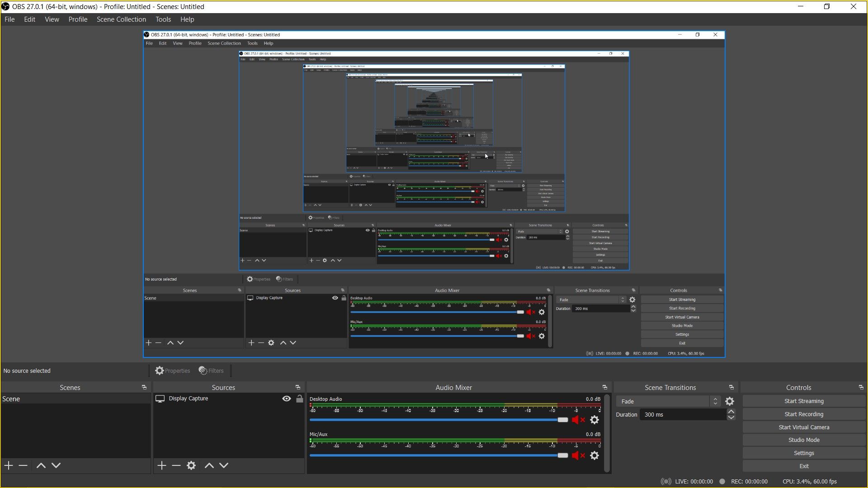Expand the Scene Transitions panel
This screenshot has width=868, height=488.
click(732, 387)
